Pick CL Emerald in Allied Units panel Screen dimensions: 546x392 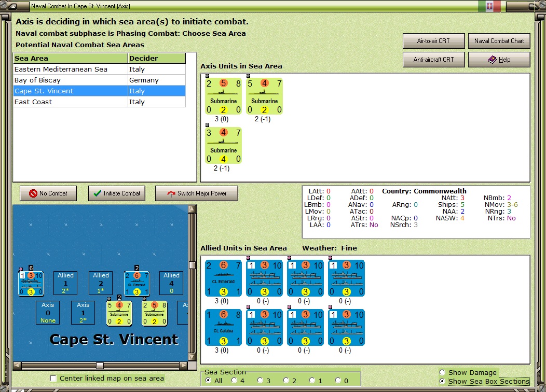pyautogui.click(x=223, y=278)
